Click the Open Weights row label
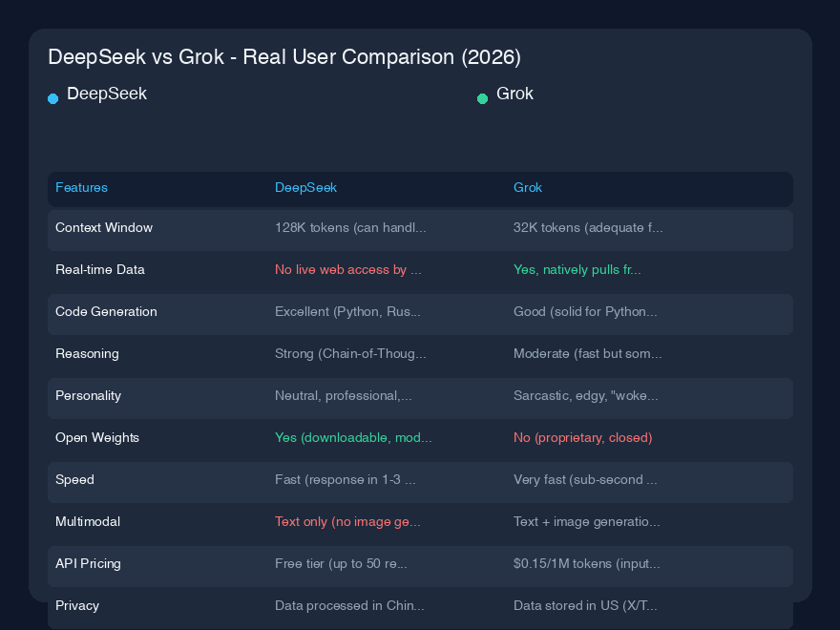The width and height of the screenshot is (840, 630). click(x=97, y=438)
